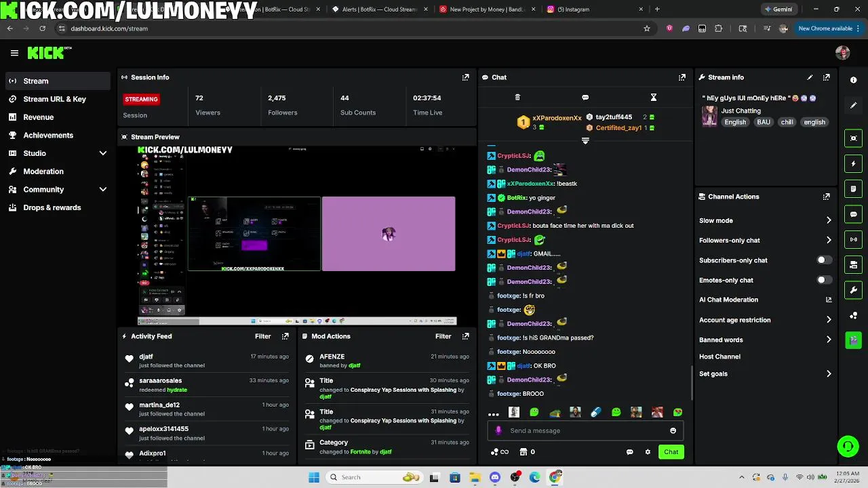Click the wrench icon in right sidebar
This screenshot has width=868, height=488.
(853, 290)
